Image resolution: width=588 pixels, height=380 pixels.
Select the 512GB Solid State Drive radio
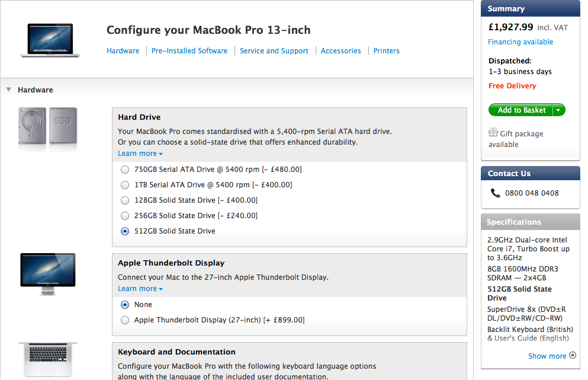125,231
